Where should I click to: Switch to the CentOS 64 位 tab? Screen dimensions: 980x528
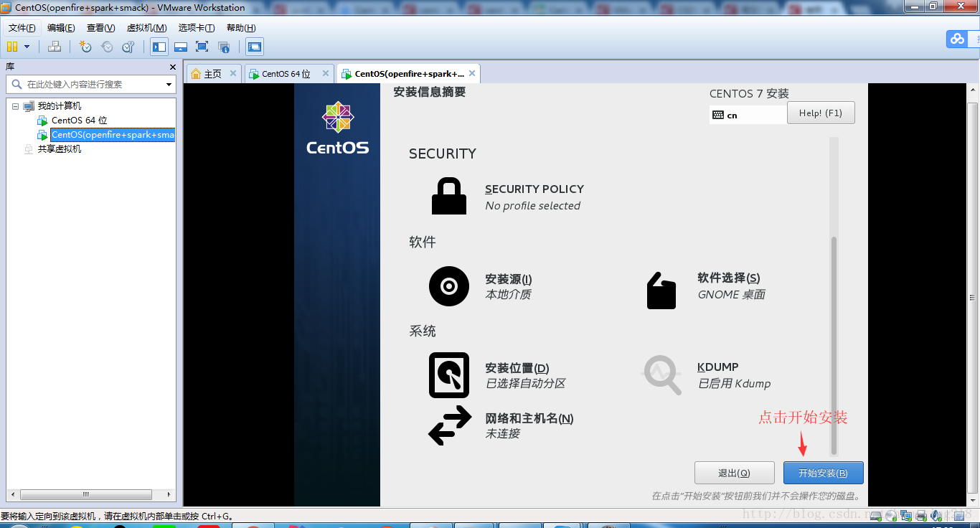pyautogui.click(x=286, y=74)
